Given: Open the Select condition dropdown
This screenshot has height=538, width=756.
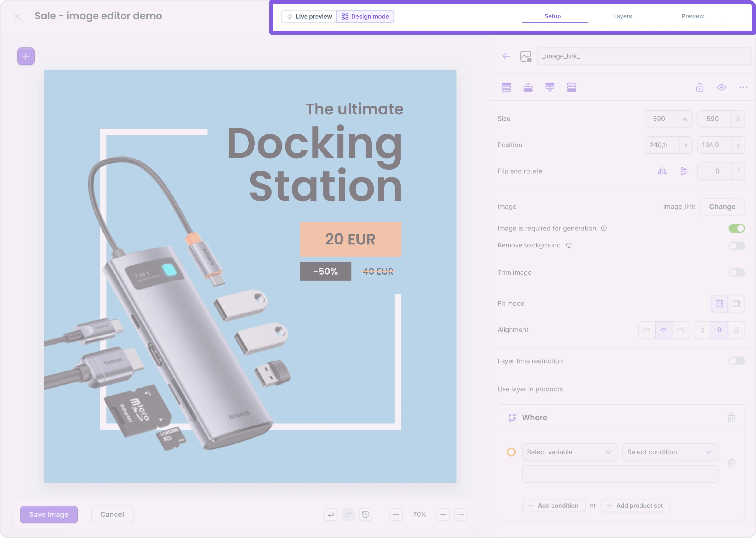Looking at the screenshot, I should point(670,452).
